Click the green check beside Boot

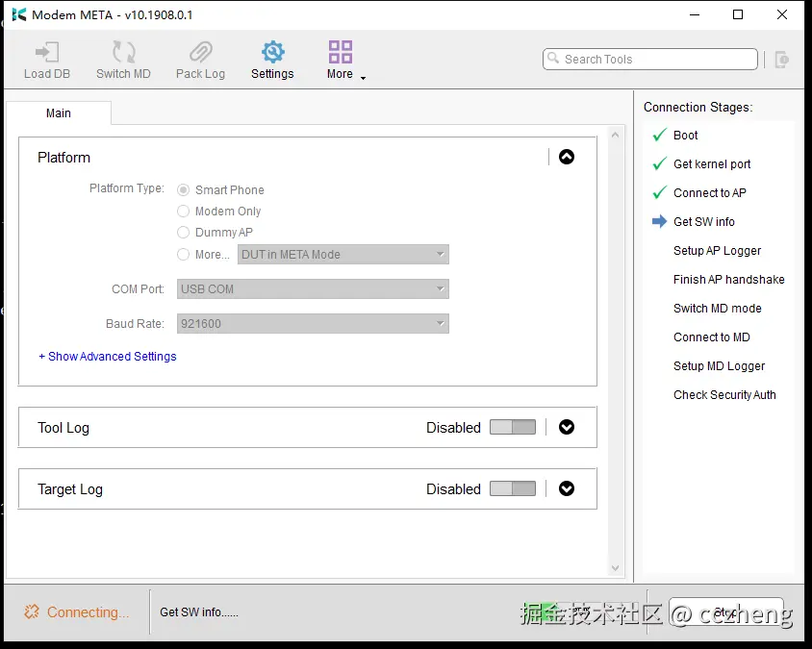click(659, 135)
